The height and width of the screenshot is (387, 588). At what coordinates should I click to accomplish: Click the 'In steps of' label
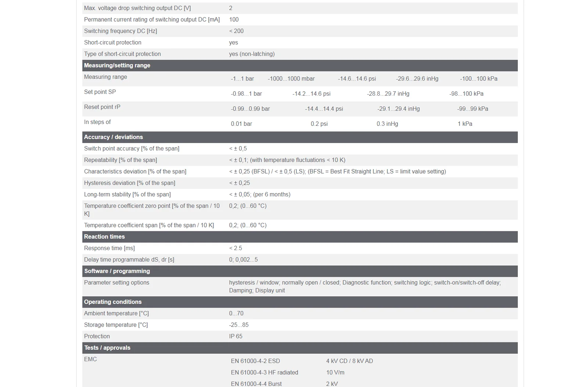[97, 122]
